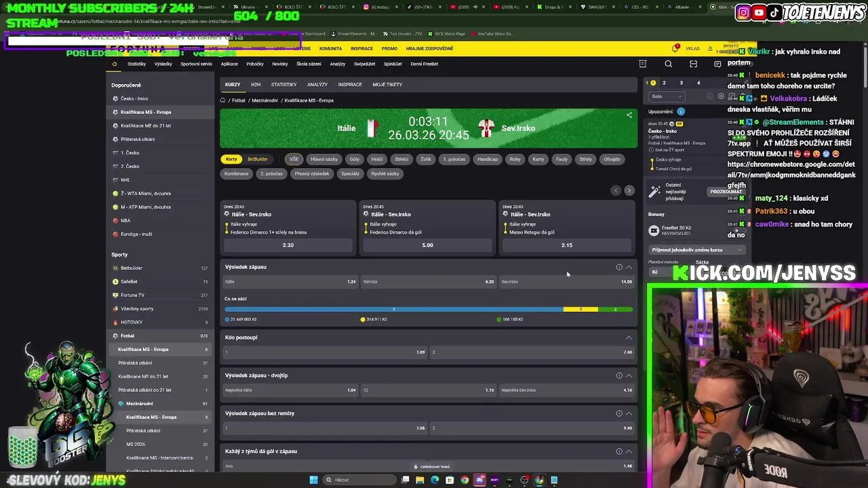
Task: Open the MOJE TIKETY tab
Action: click(x=387, y=85)
